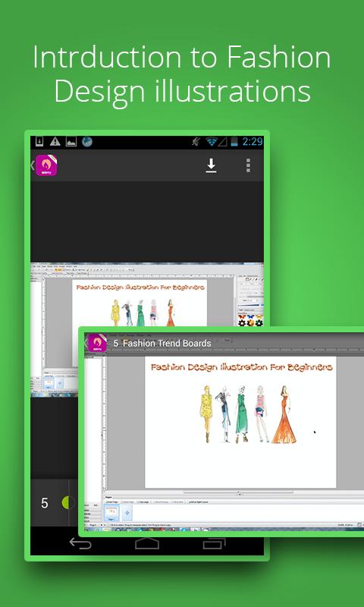Viewport: 364px width, 607px height.
Task: Tap the Android home navigation button
Action: [x=147, y=543]
